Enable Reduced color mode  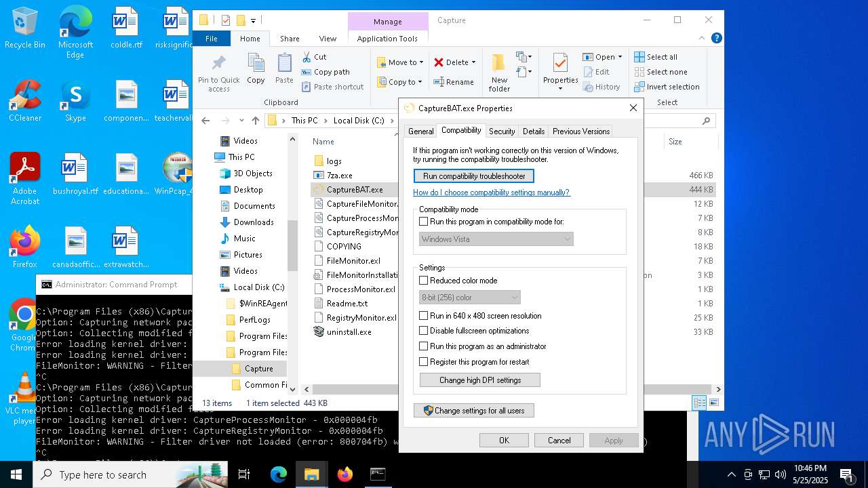click(x=424, y=281)
